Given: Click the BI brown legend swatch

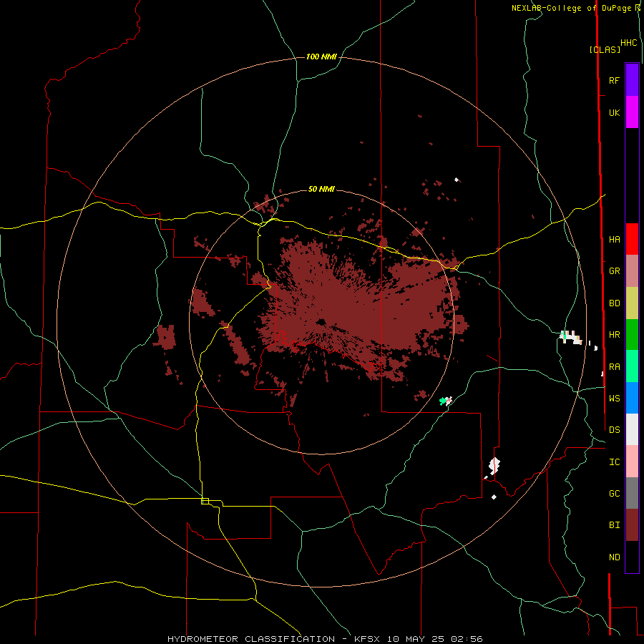Looking at the screenshot, I should click(632, 525).
